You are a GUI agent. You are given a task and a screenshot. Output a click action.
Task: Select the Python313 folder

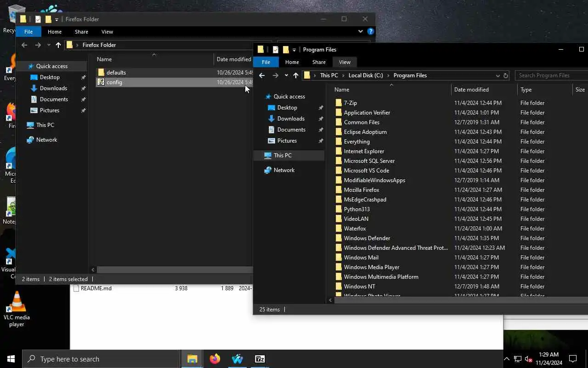tap(357, 209)
